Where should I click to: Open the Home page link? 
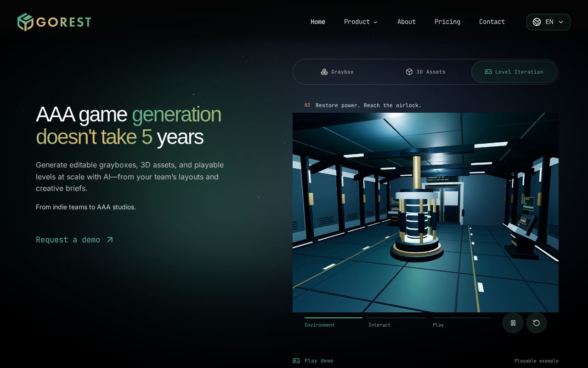tap(318, 22)
